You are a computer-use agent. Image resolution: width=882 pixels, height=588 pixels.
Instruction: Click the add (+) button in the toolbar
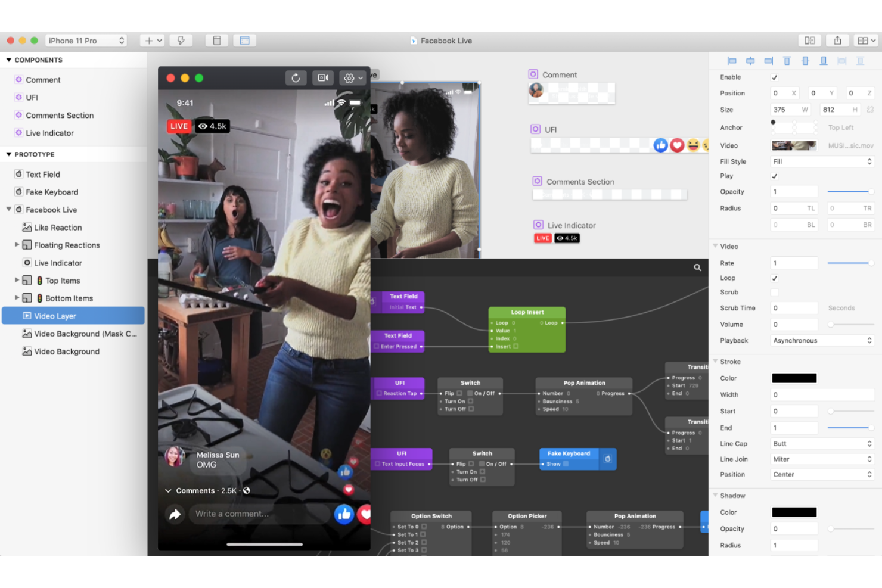[x=153, y=41]
